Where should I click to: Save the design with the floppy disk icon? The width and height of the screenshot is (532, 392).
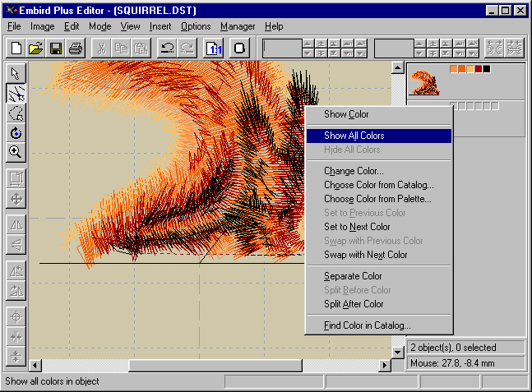(x=55, y=48)
